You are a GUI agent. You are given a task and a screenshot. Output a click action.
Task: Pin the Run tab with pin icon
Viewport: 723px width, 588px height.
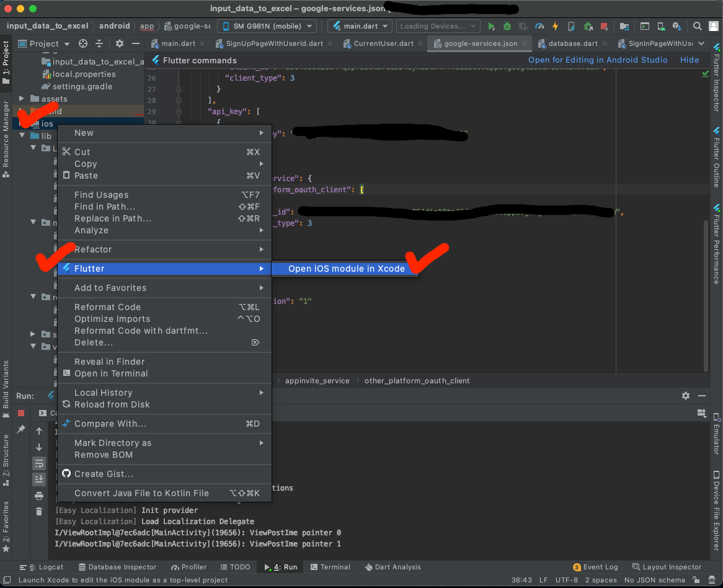tap(20, 429)
